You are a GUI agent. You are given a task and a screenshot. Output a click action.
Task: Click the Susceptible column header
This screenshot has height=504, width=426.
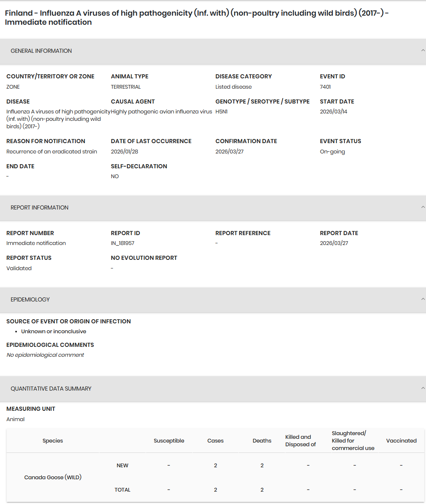pos(169,441)
